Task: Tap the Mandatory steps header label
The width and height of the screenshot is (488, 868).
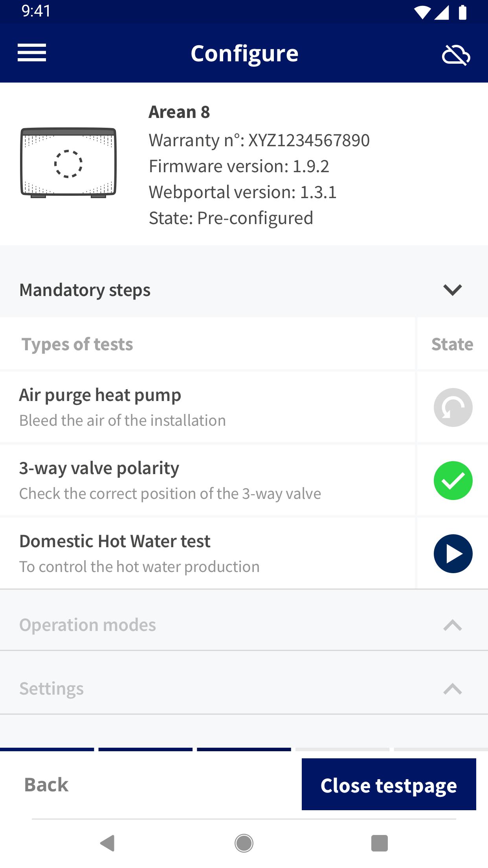Action: pos(85,290)
